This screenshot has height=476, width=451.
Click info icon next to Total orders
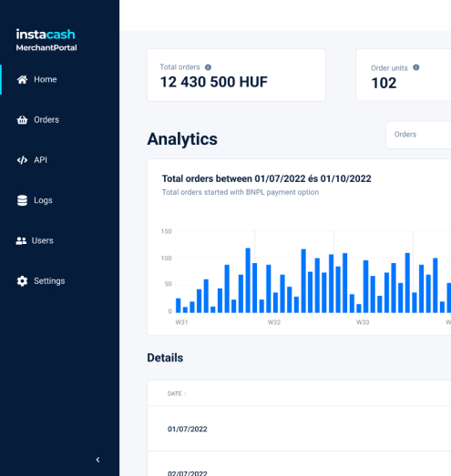click(208, 67)
